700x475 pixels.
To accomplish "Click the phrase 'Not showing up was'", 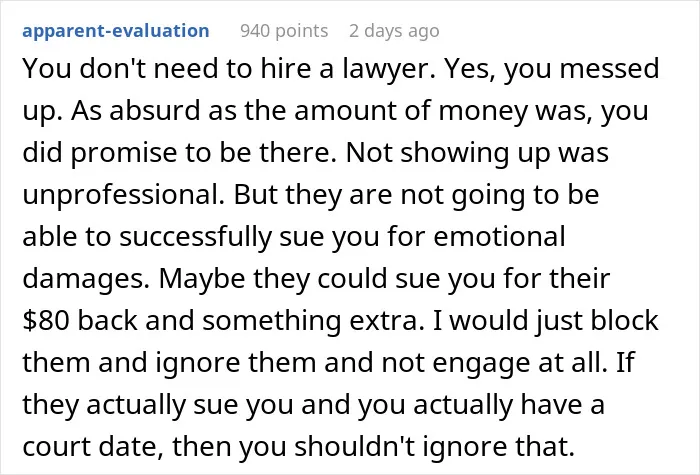I will [x=477, y=153].
